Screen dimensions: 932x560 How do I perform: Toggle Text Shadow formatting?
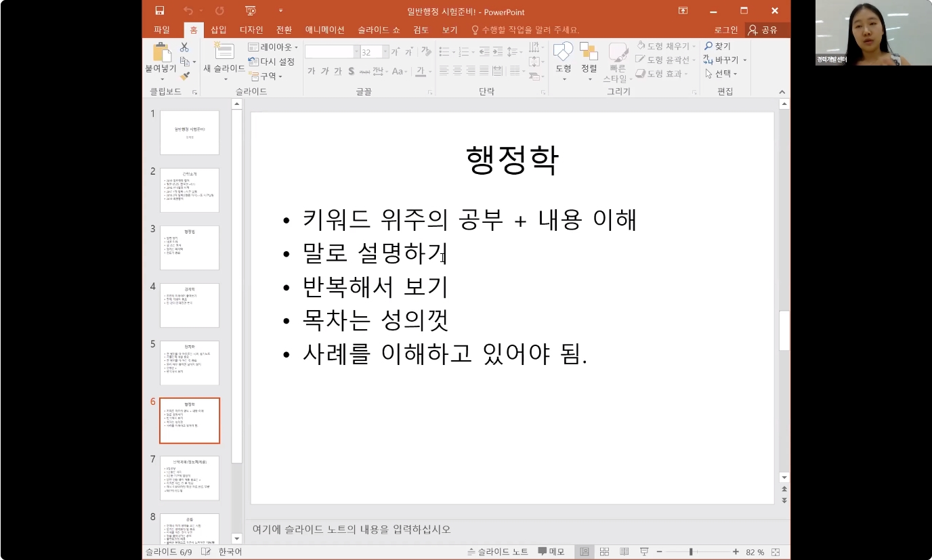(352, 71)
